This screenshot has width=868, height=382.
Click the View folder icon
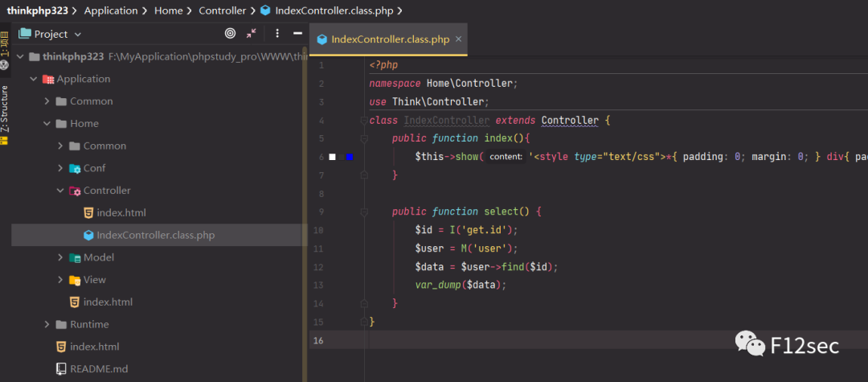coord(75,280)
